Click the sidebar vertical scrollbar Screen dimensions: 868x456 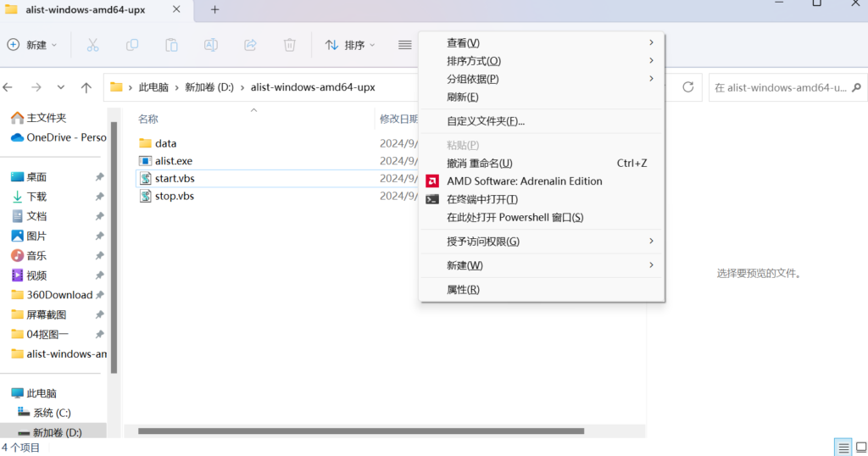click(114, 247)
